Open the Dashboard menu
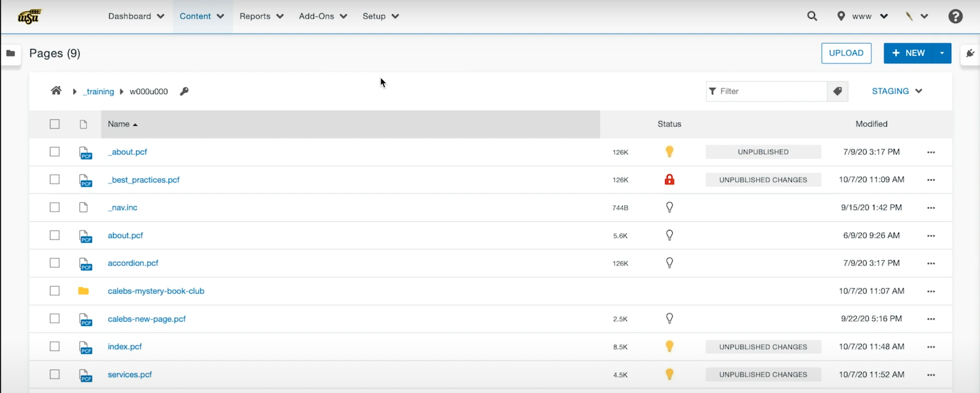This screenshot has height=393, width=980. point(136,16)
